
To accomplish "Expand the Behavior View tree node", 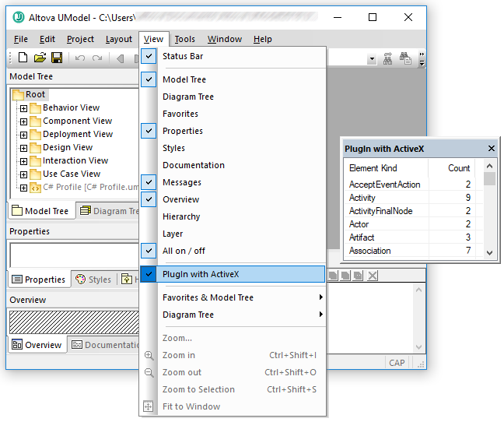I will pos(23,108).
